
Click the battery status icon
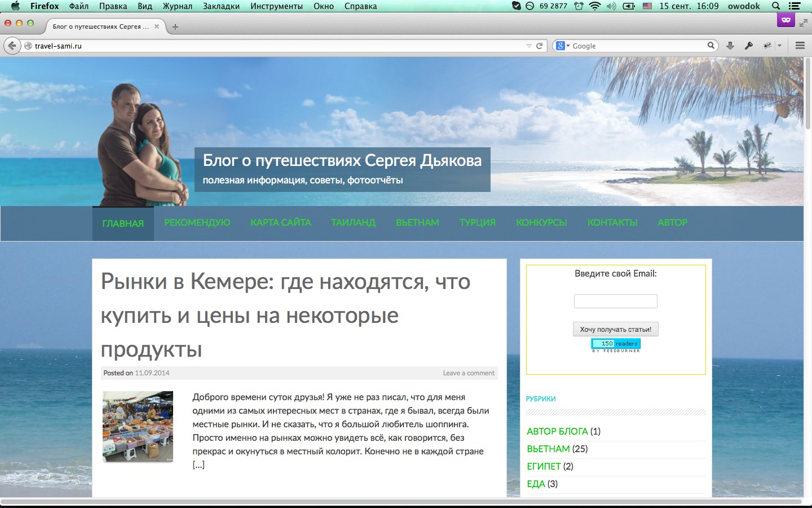(629, 6)
